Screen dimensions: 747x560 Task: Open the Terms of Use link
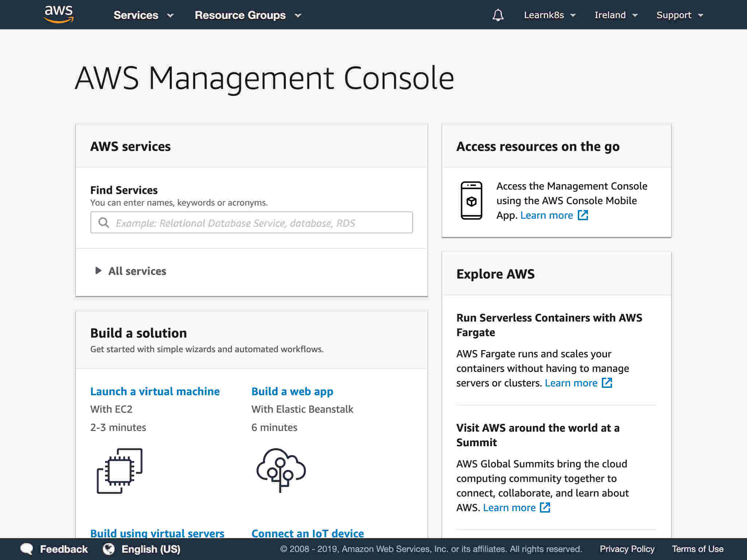tap(697, 549)
